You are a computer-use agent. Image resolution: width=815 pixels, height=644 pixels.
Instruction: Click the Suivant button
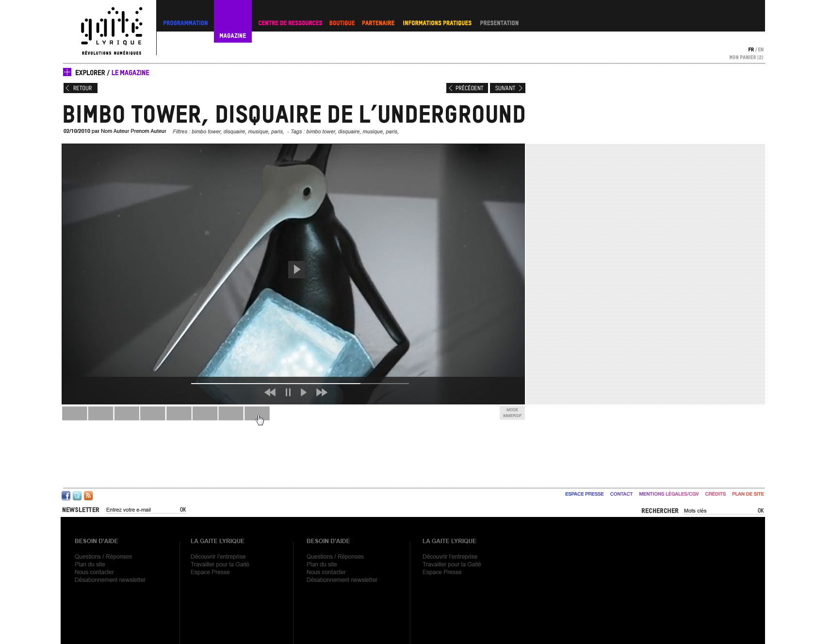(507, 88)
